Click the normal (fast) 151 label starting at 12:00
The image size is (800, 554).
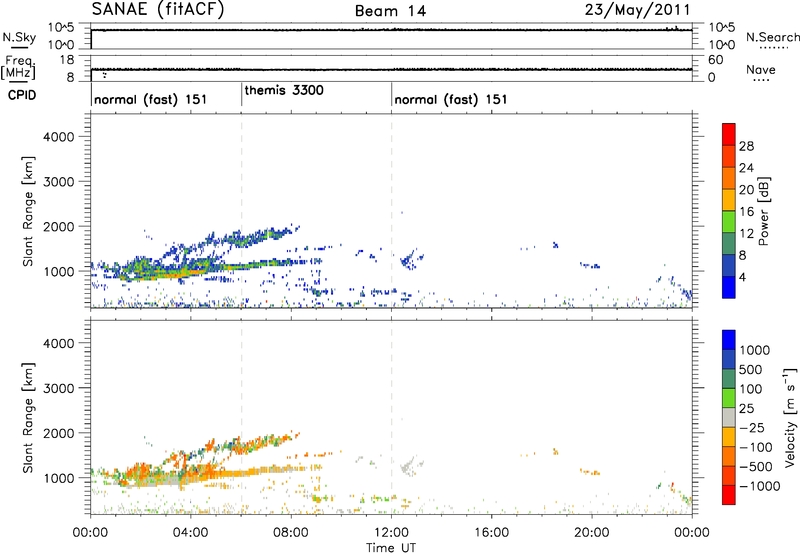click(451, 99)
